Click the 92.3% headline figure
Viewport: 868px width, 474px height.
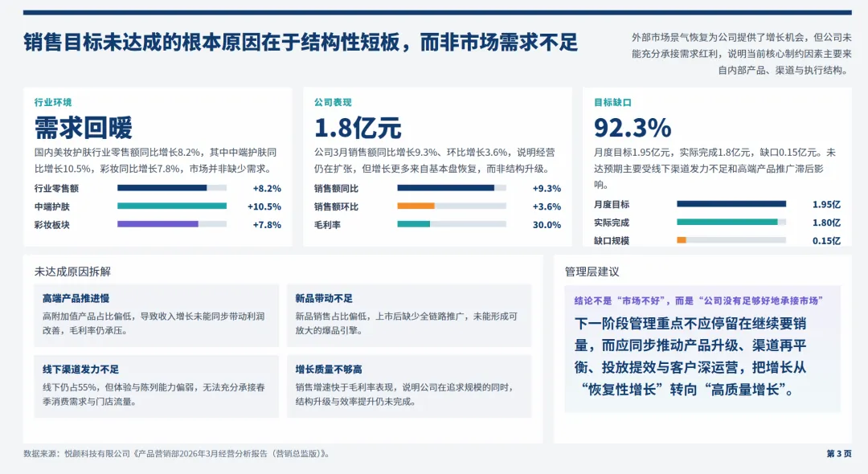(x=631, y=126)
